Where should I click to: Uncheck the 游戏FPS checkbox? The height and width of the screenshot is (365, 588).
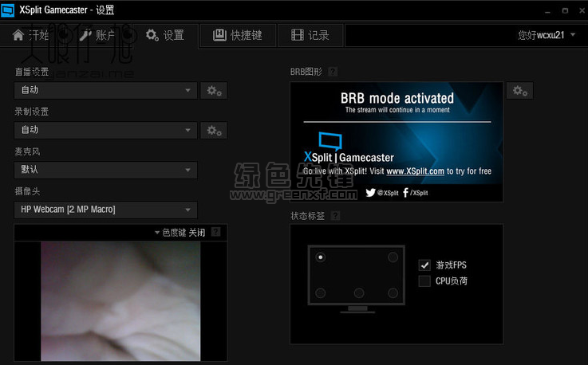(424, 265)
